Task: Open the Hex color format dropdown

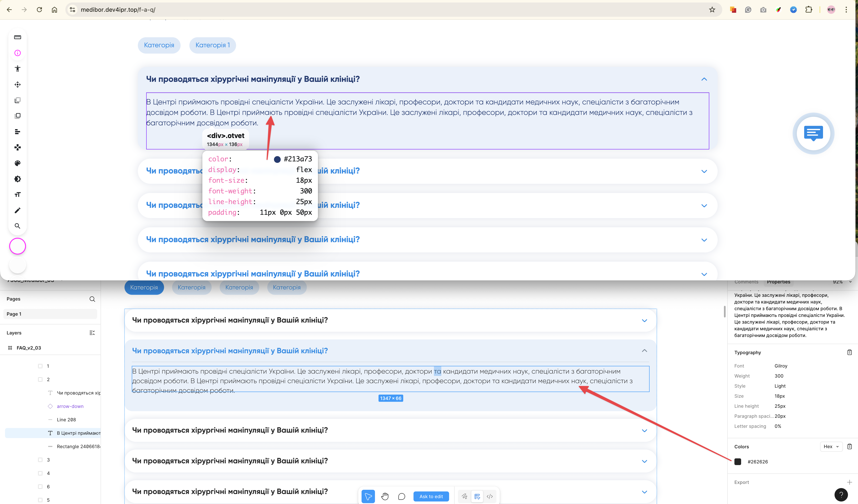Action: (x=831, y=446)
